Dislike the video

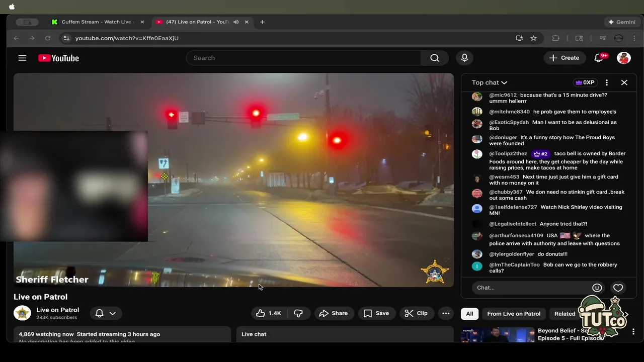point(298,313)
